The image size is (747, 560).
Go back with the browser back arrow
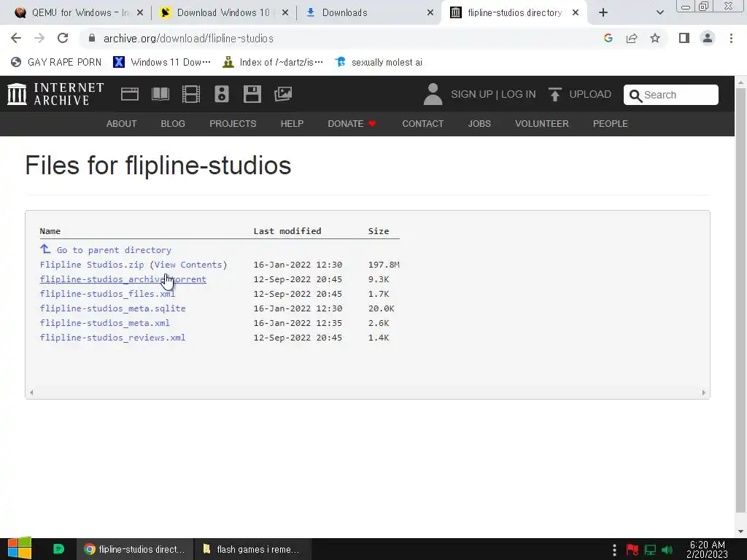(x=16, y=38)
